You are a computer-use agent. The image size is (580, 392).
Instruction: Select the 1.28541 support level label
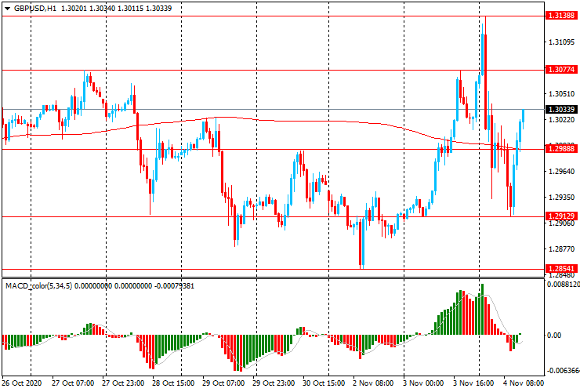tap(561, 269)
